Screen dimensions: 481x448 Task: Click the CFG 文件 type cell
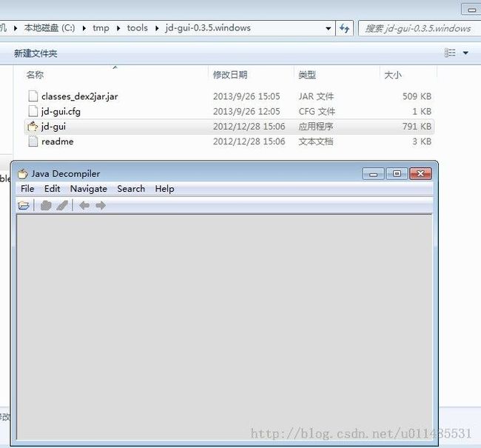coord(317,112)
